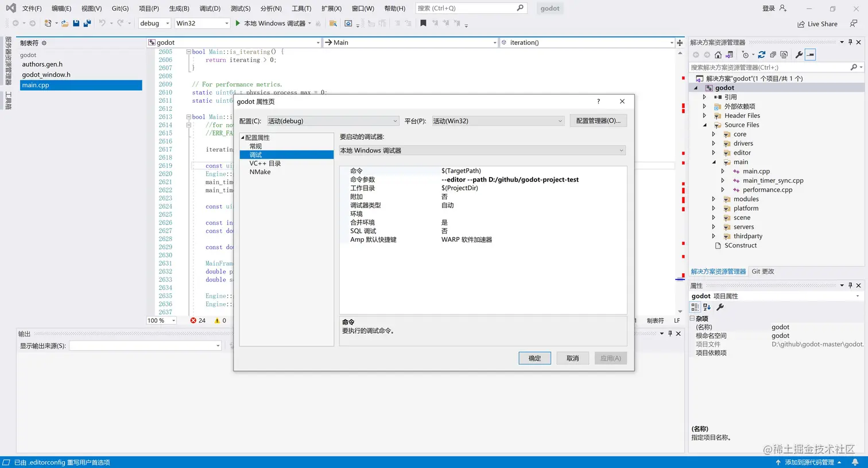Click the Save icon in the main toolbar
The image size is (868, 468).
point(76,24)
